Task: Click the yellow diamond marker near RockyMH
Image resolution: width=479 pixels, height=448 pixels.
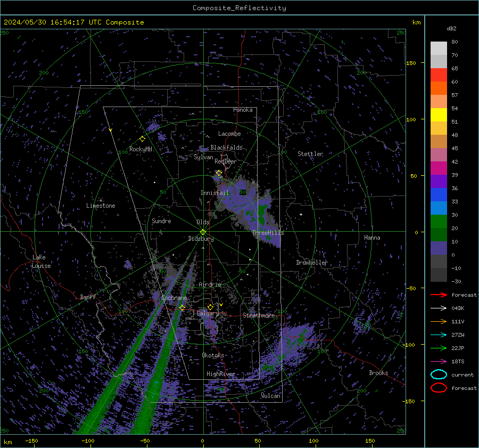Action: (x=142, y=139)
